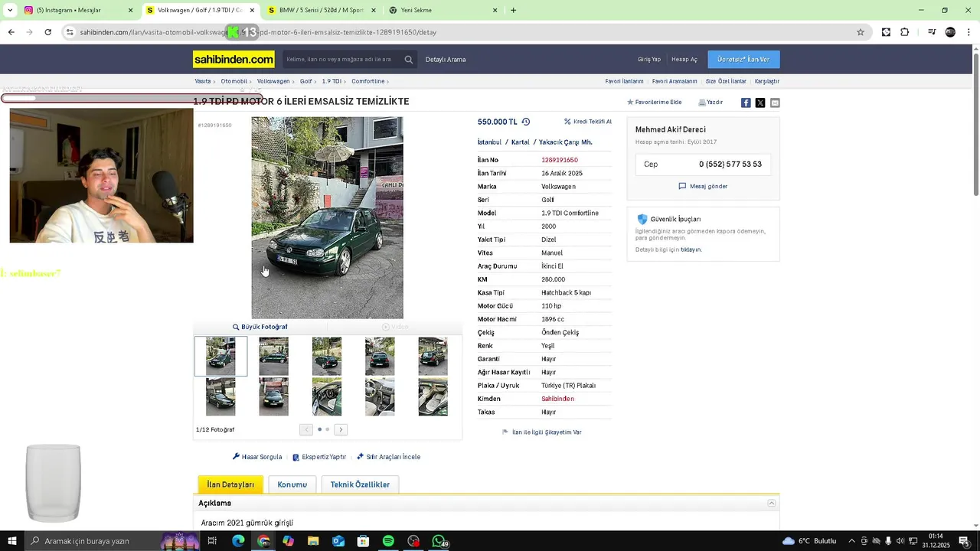980x551 pixels.
Task: Click seller name Mehmed Akif Dereci
Action: coord(671,130)
